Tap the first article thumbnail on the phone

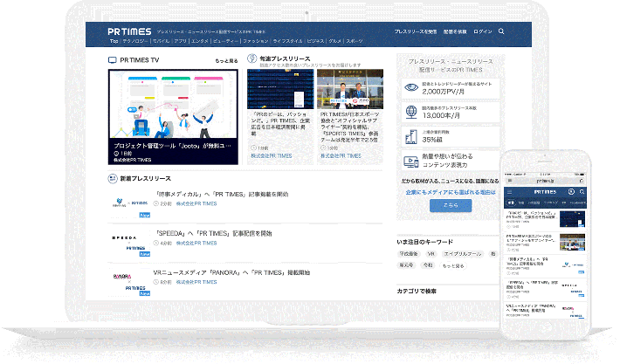[572, 219]
